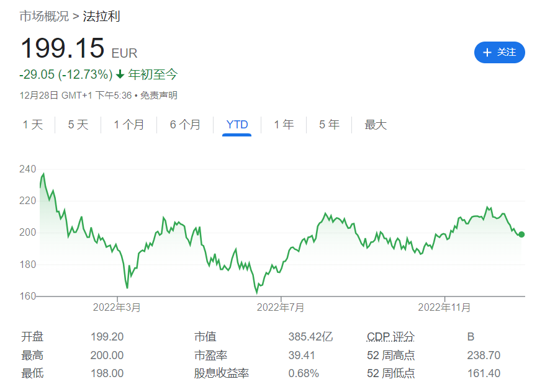
Task: Click the EUR currency label
Action: tap(124, 53)
